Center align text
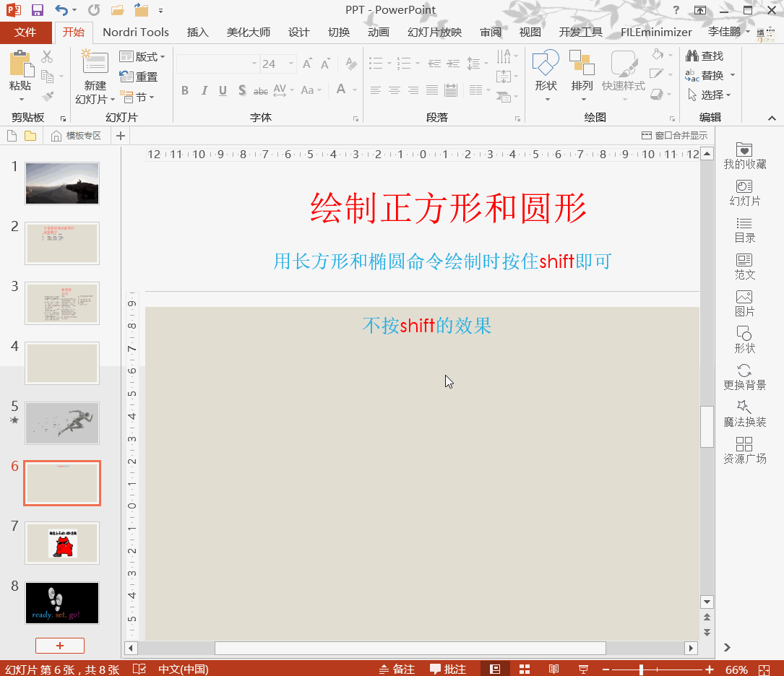 [395, 90]
